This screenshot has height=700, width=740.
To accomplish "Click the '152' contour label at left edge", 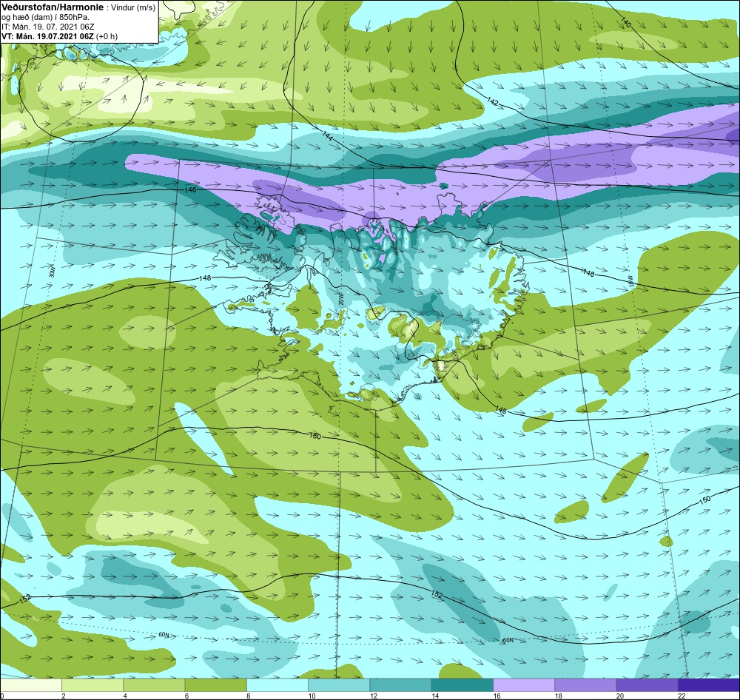I will pyautogui.click(x=25, y=599).
